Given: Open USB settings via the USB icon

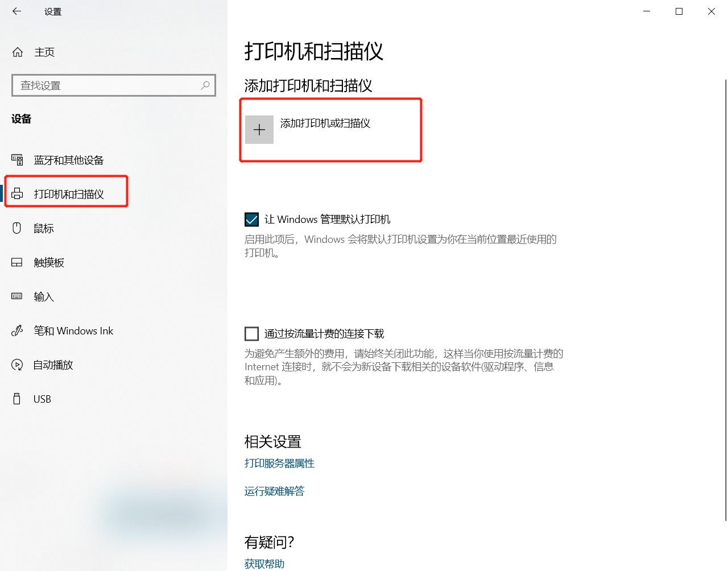Looking at the screenshot, I should tap(17, 399).
